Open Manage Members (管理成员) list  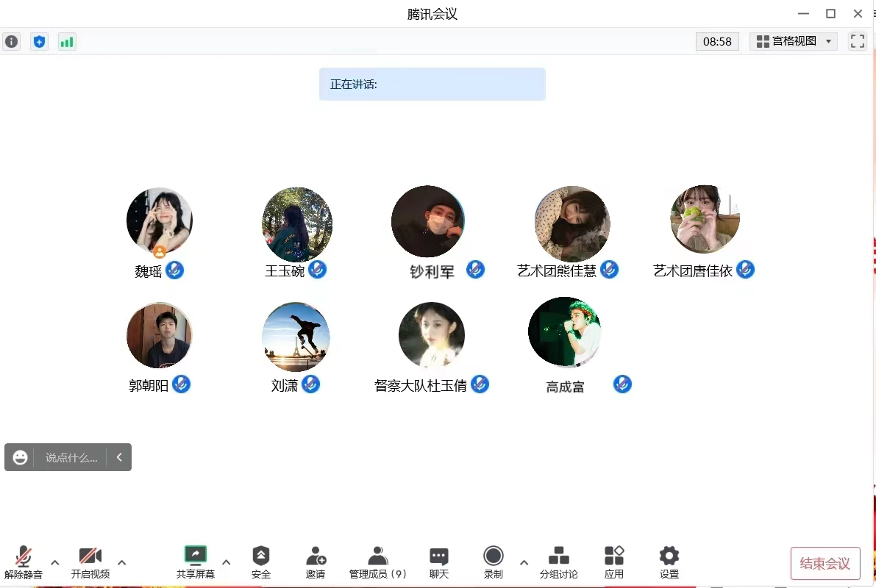tap(378, 562)
